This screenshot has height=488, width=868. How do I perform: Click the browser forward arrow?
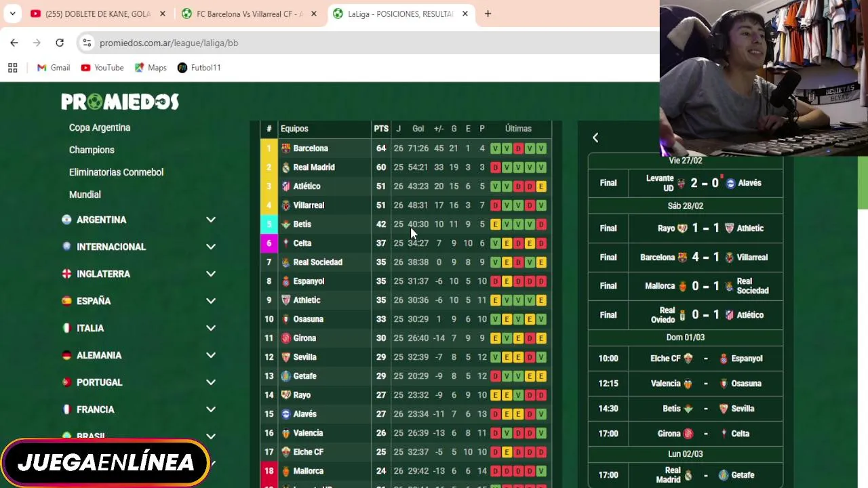pyautogui.click(x=37, y=43)
